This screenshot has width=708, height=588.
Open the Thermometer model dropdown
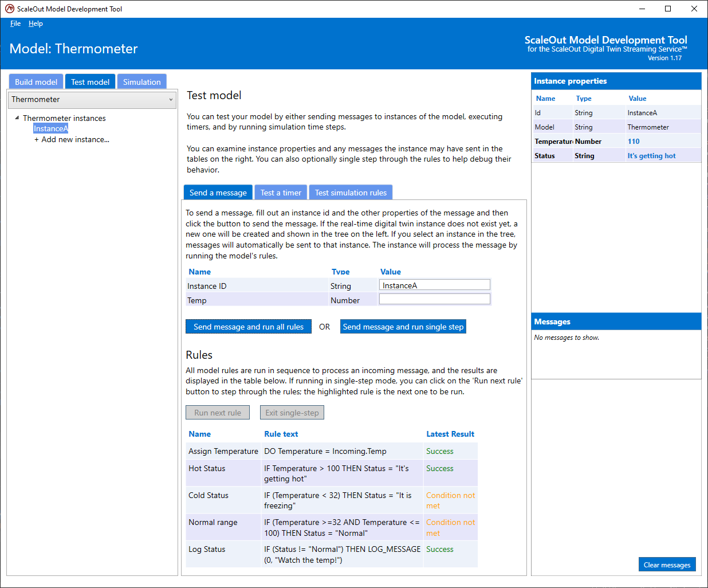pyautogui.click(x=92, y=100)
